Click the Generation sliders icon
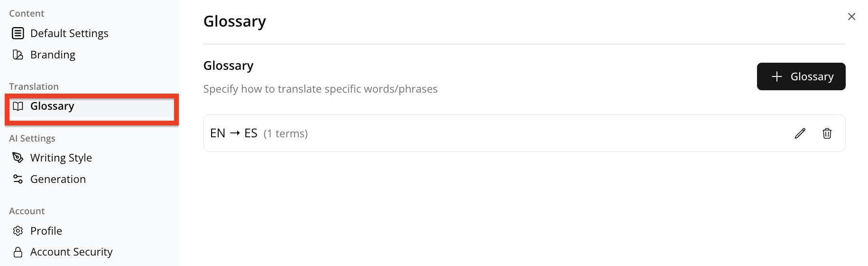 pyautogui.click(x=18, y=179)
